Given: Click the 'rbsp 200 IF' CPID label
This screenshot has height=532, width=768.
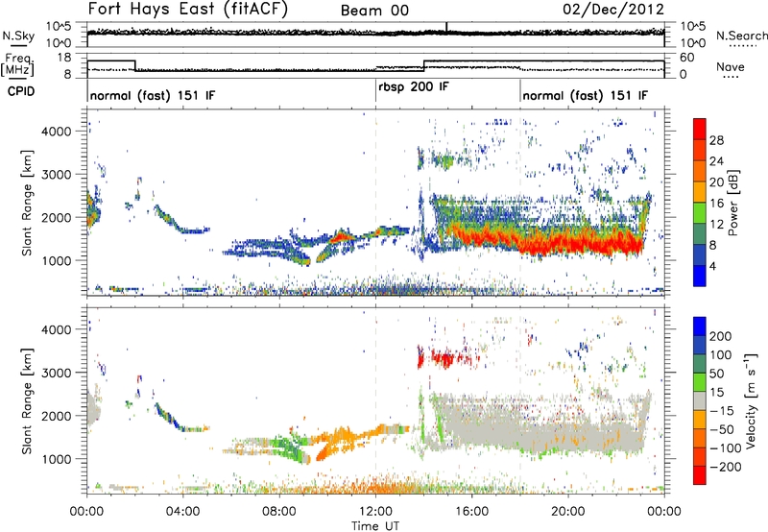Looking at the screenshot, I should 414,87.
